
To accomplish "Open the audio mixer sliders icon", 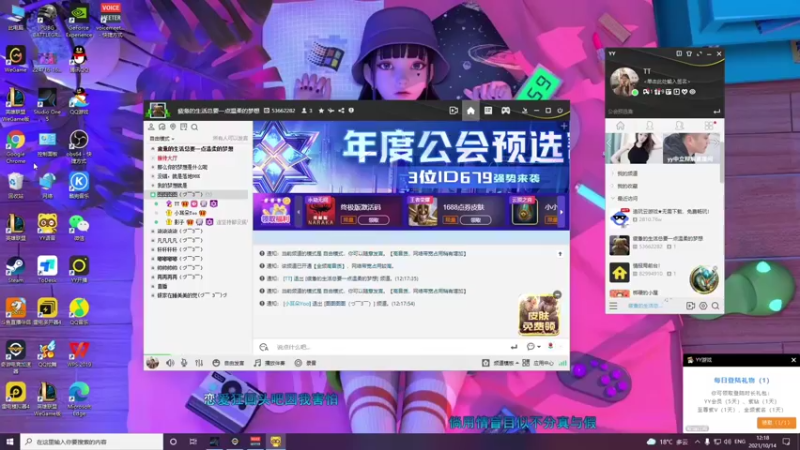I will point(199,363).
